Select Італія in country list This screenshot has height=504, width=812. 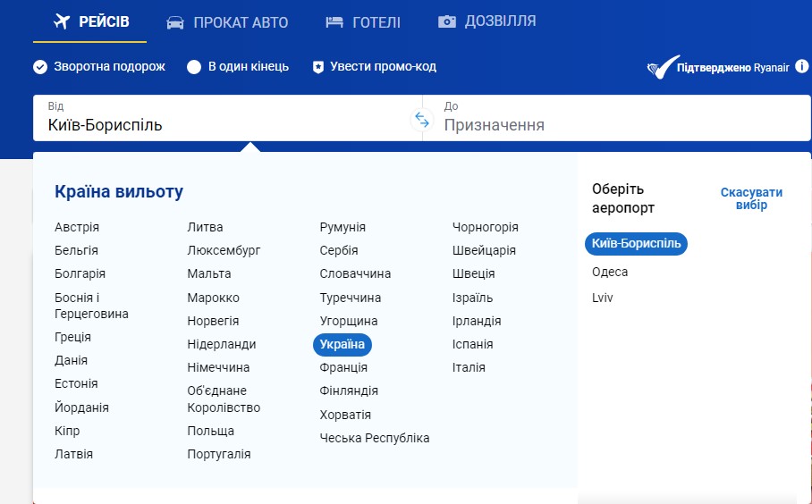469,367
